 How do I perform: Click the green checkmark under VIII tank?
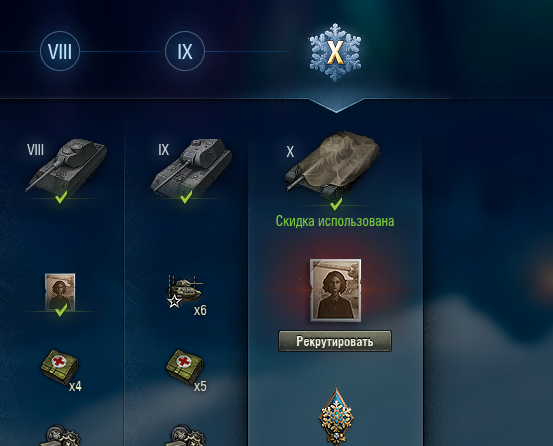pos(61,197)
